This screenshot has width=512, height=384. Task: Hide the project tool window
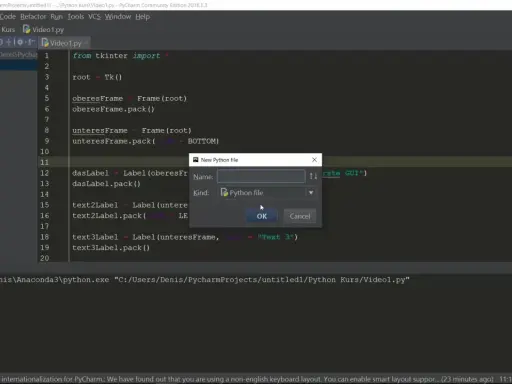[x=31, y=42]
